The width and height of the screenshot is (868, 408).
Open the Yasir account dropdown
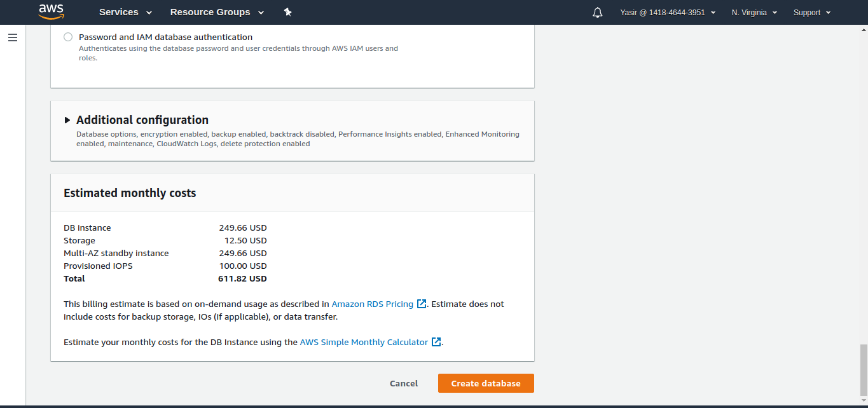(x=667, y=13)
